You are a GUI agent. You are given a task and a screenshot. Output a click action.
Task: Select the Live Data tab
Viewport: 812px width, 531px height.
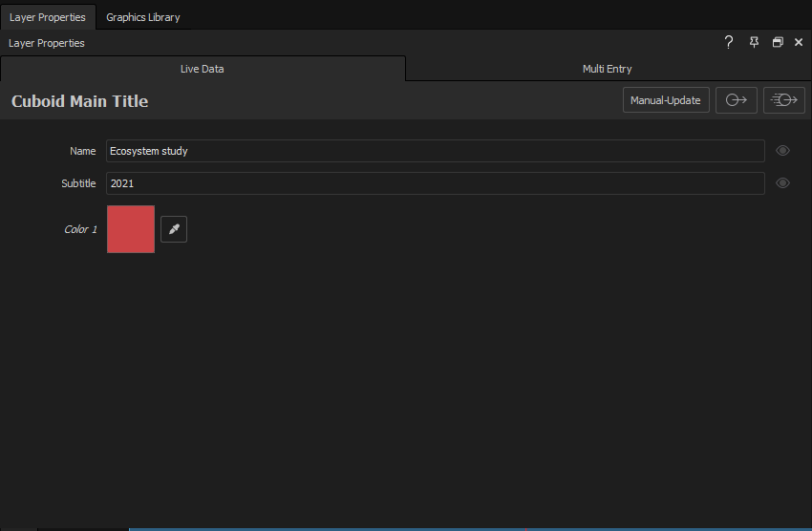pyautogui.click(x=203, y=69)
